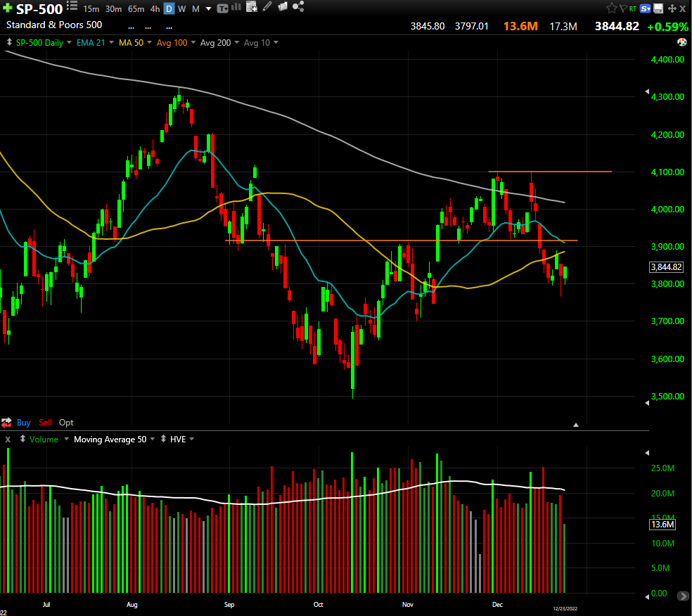
Task: Click the Volume indicator label
Action: (44, 439)
